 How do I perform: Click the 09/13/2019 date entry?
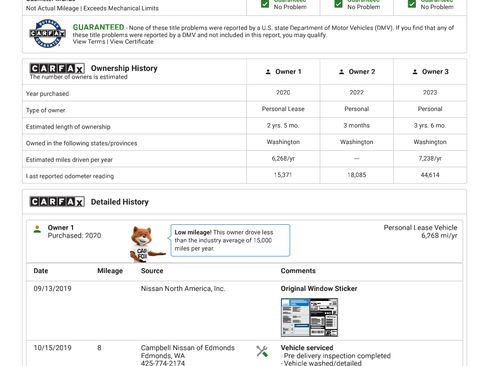[x=52, y=289]
